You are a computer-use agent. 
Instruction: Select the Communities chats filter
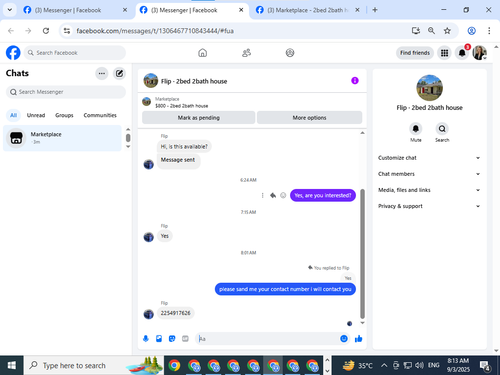100,115
